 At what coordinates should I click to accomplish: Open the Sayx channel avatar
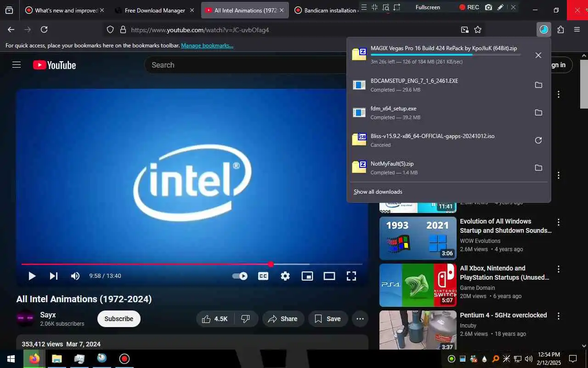click(x=25, y=318)
